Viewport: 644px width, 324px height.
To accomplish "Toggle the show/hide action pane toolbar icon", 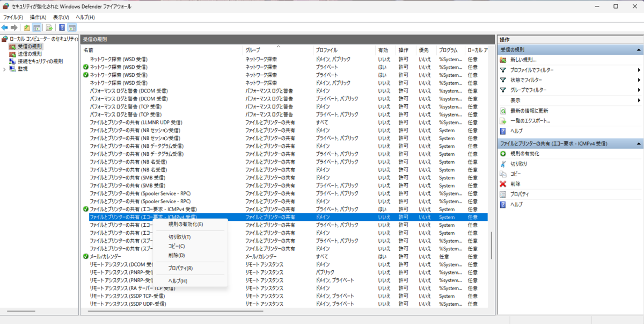I will pyautogui.click(x=72, y=27).
